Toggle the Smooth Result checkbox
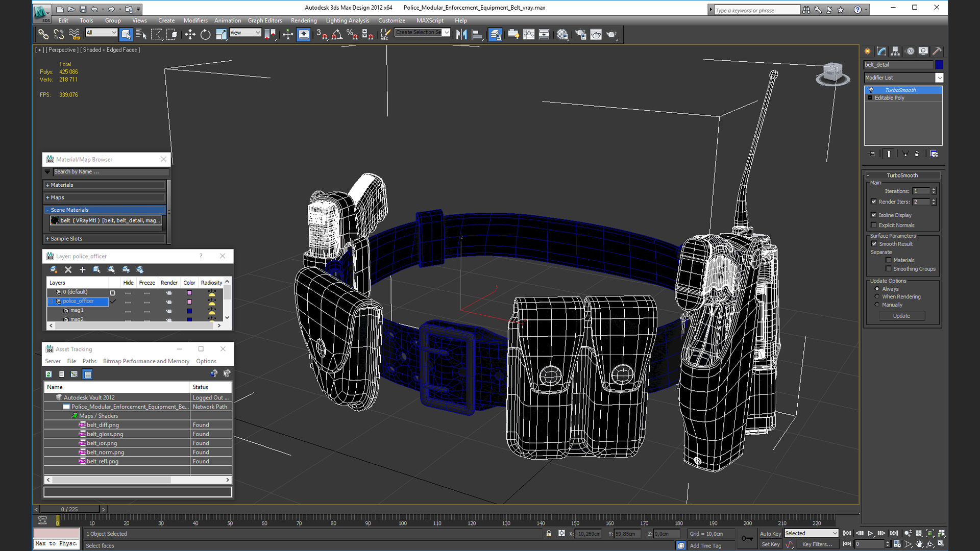The width and height of the screenshot is (980, 551). click(x=874, y=244)
